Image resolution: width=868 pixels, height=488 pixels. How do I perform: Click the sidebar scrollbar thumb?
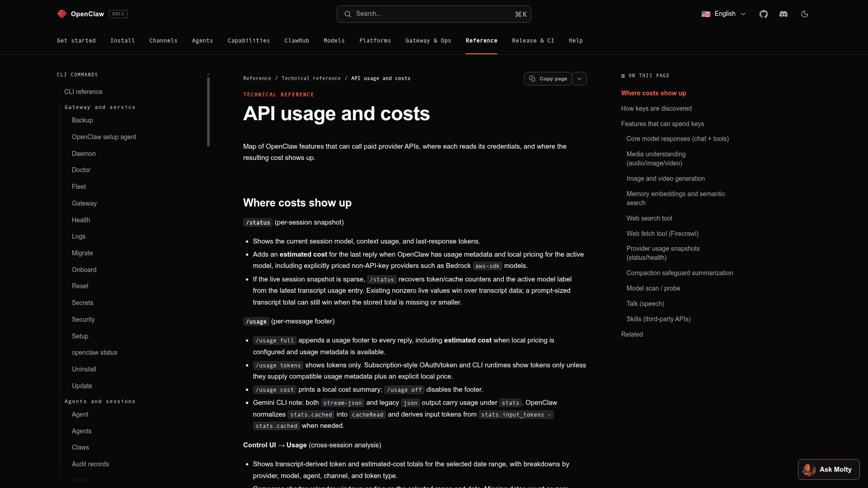(x=208, y=112)
